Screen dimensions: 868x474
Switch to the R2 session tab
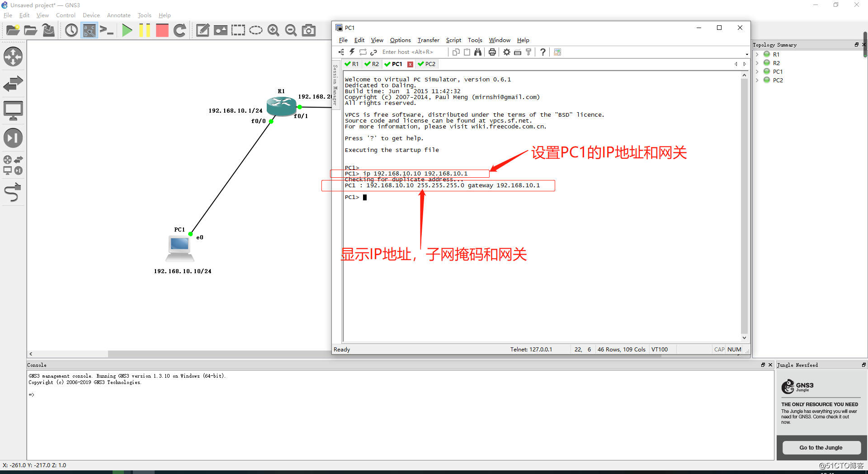coord(372,64)
